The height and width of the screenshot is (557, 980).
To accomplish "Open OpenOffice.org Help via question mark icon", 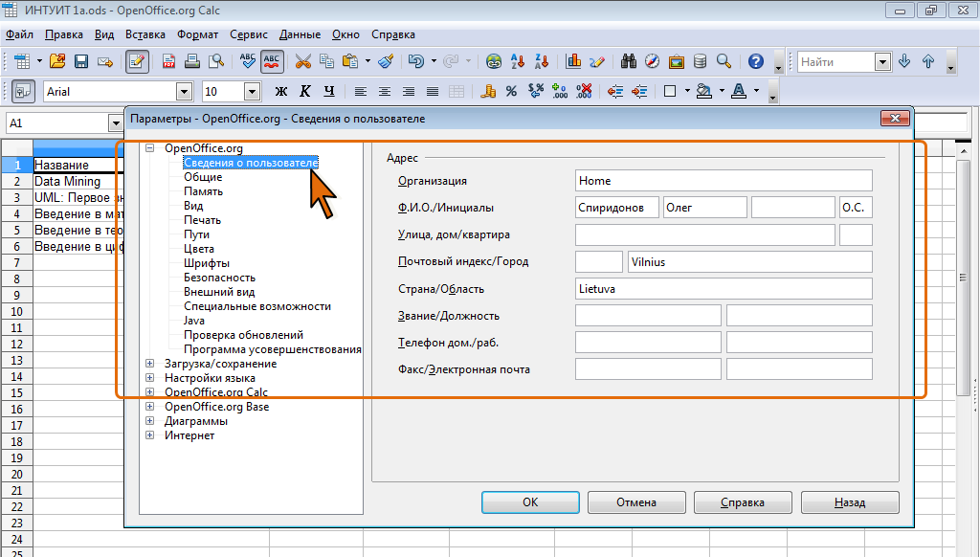I will 756,61.
